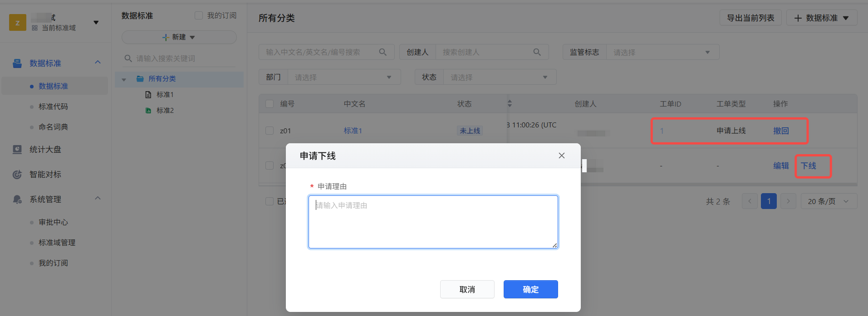Viewport: 868px width, 316px height.
Task: Open the current standard domain switcher arrow
Action: point(96,23)
